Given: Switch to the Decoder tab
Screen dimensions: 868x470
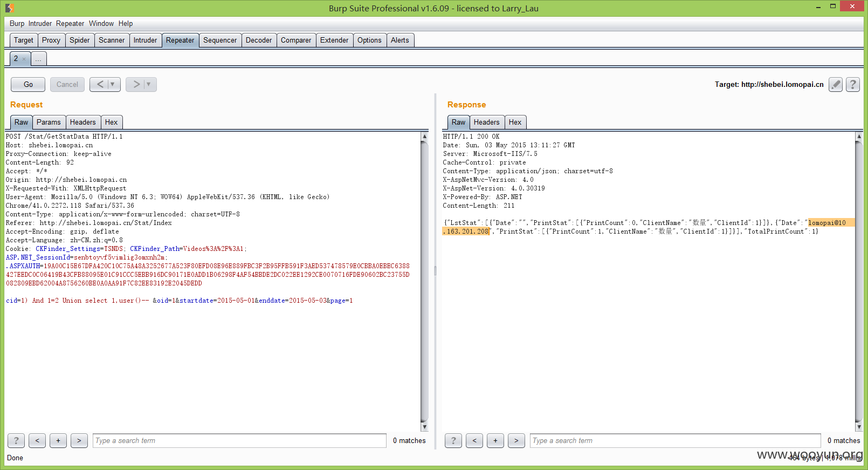Looking at the screenshot, I should (259, 40).
